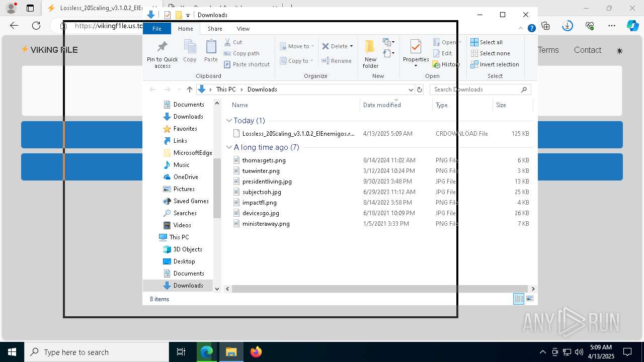
Task: Click This PC in breadcrumb path
Action: [226, 89]
